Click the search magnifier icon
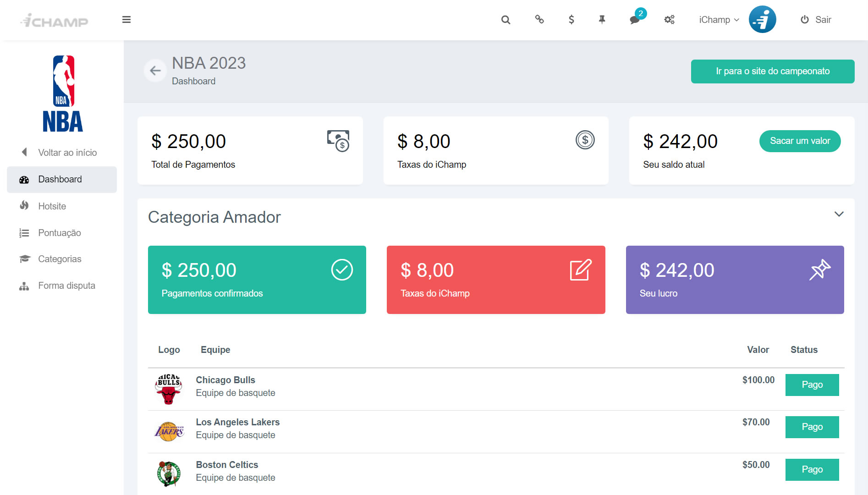This screenshot has height=495, width=868. 505,20
